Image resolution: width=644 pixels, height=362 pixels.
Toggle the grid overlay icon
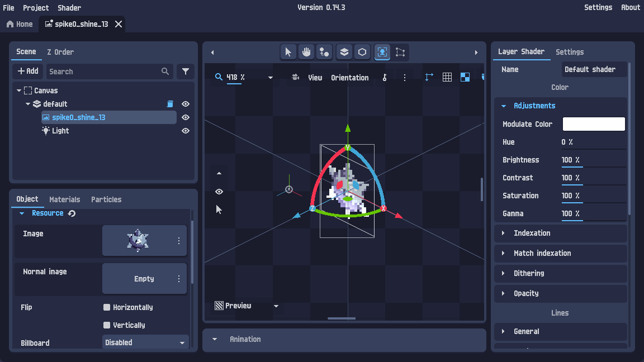pos(447,77)
